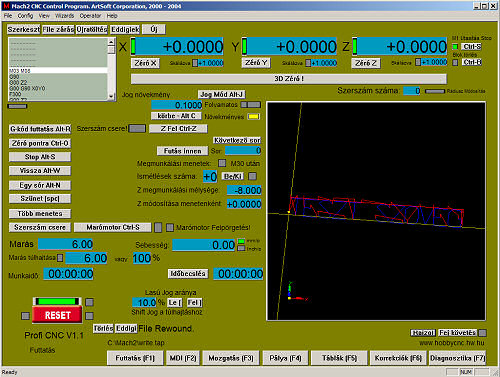This screenshot has width=500, height=377.
Task: Open the MDI (F2) tab
Action: click(183, 358)
